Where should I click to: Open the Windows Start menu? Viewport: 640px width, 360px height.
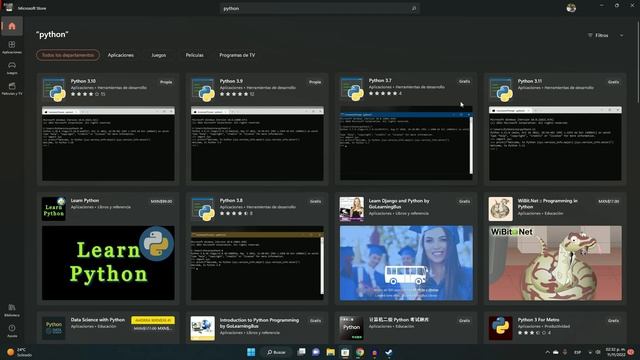pyautogui.click(x=251, y=352)
